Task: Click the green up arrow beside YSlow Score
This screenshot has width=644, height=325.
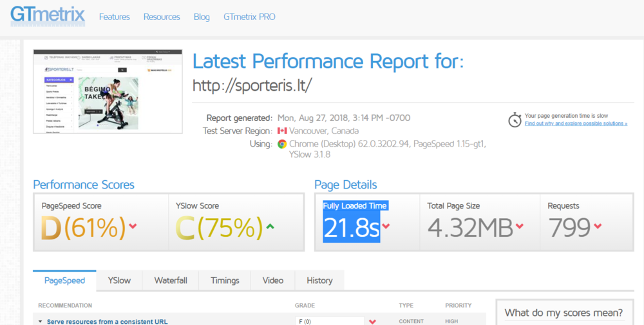Action: [270, 226]
